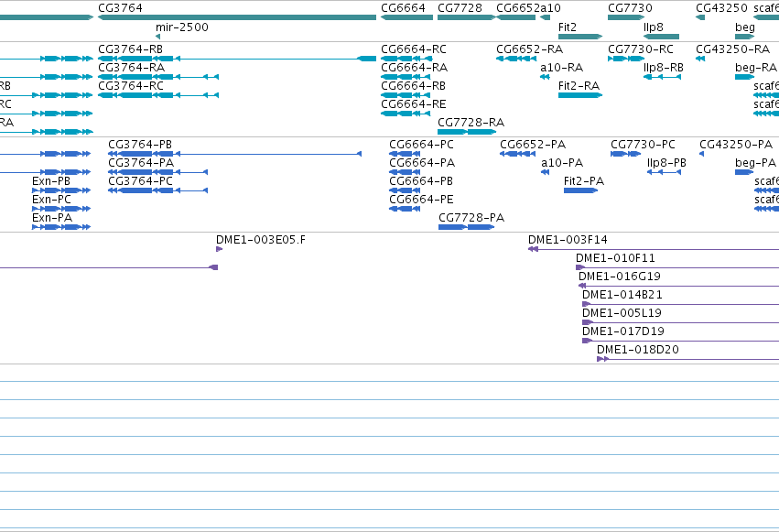The width and height of the screenshot is (779, 532).
Task: Click the Ilp8 gene label
Action: (654, 27)
